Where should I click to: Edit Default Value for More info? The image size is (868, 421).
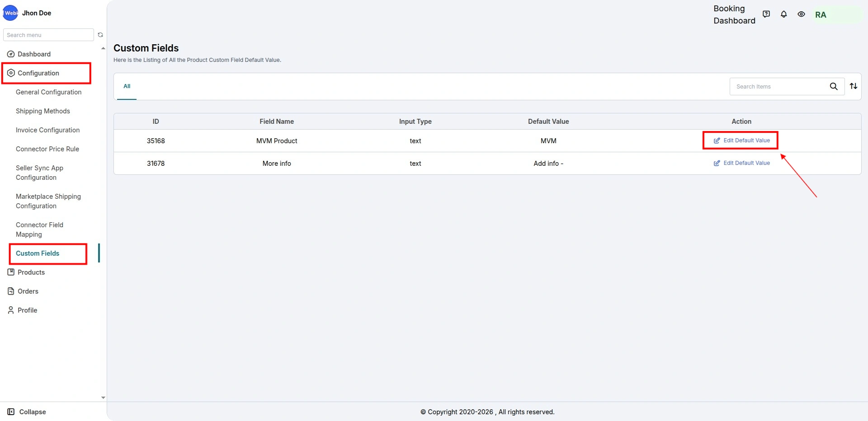click(742, 163)
